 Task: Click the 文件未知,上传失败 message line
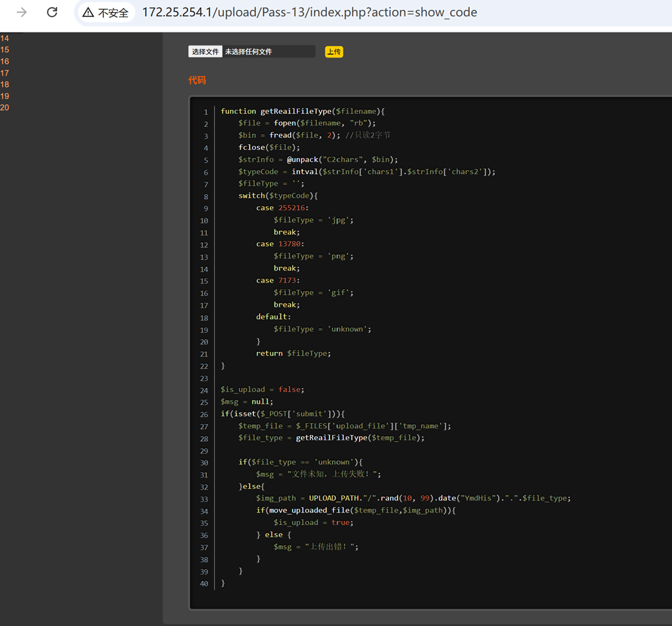[319, 474]
